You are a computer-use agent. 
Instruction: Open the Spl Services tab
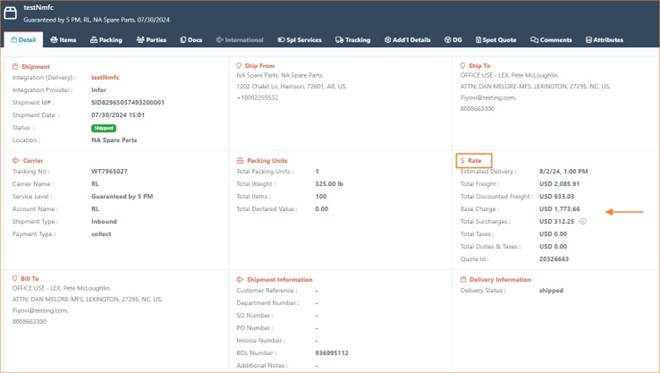coord(300,40)
